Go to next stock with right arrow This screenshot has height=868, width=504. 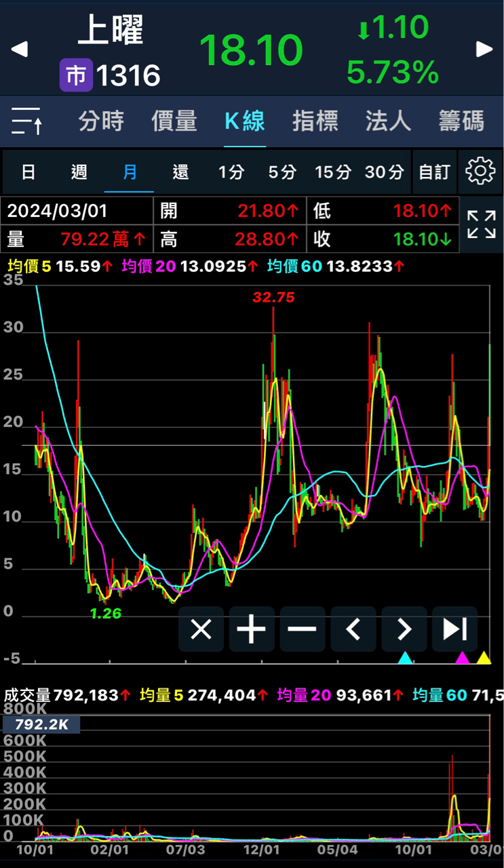click(484, 49)
